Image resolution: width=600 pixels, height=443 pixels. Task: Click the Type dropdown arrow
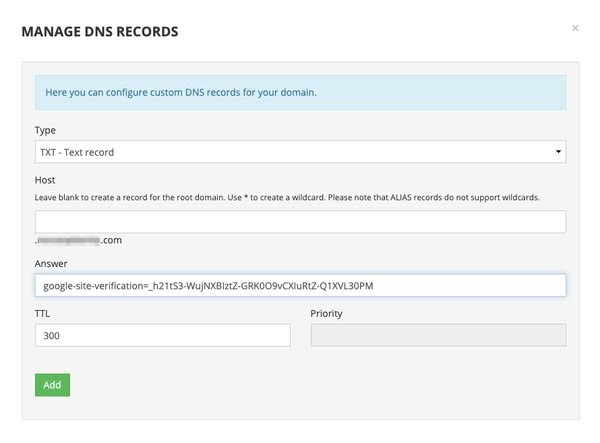[x=557, y=152]
